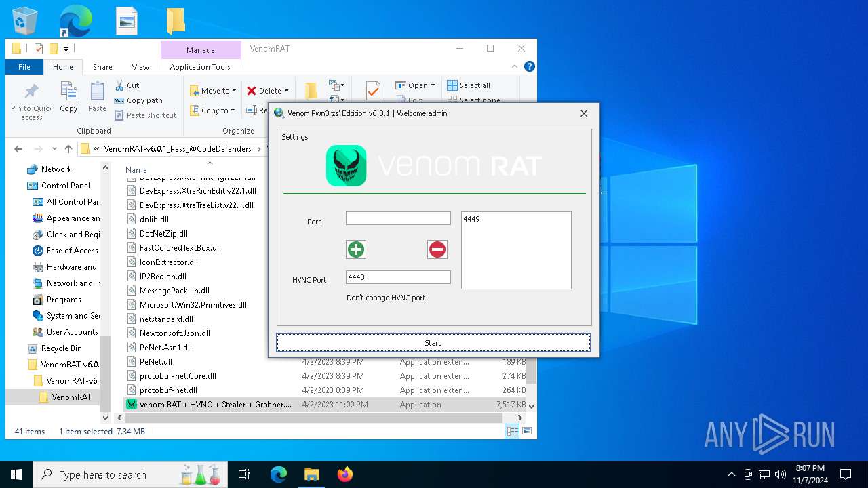Screen dimensions: 868x488
Task: Open Quick Access Toolbar customize dropdown
Action: click(66, 49)
